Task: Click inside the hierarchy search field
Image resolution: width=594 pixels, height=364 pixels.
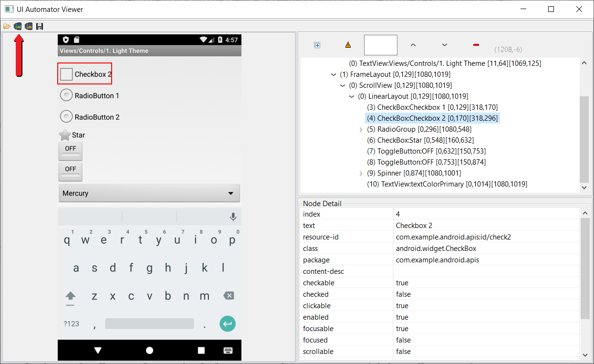Action: [380, 44]
